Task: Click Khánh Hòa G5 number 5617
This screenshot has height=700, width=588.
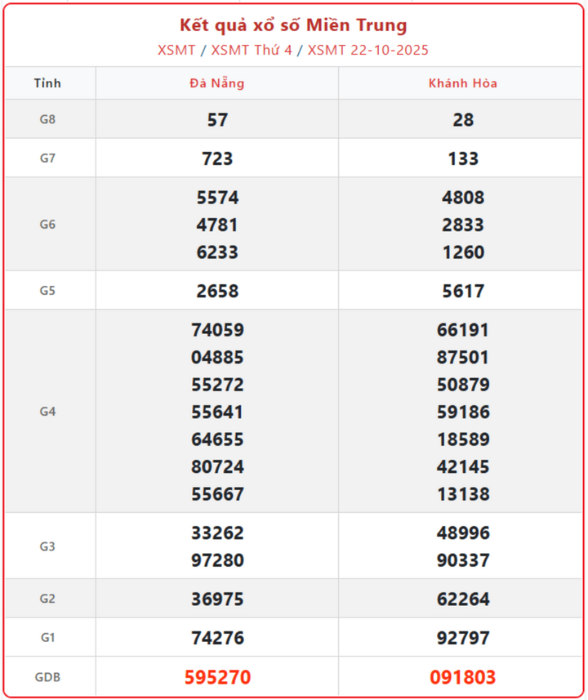Action: pos(463,291)
